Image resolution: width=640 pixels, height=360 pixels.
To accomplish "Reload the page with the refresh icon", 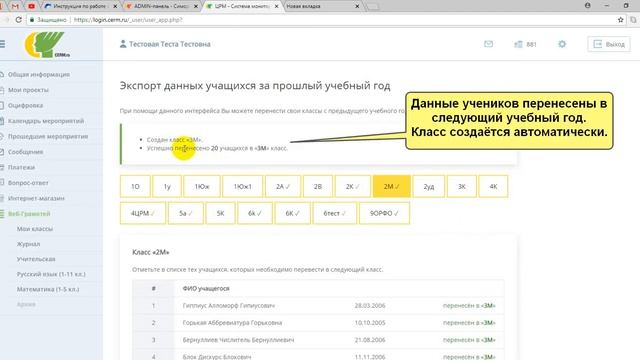I will coord(18,20).
